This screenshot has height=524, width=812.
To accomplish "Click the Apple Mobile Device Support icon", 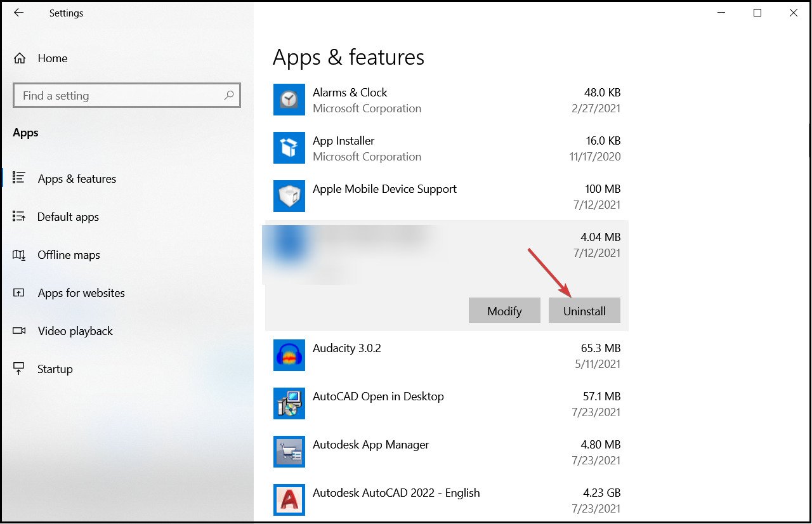I will click(289, 196).
